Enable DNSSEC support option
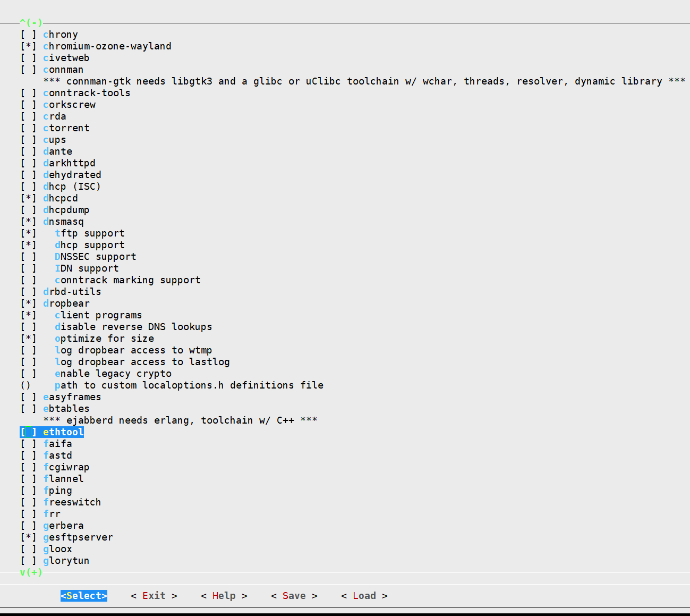 pos(28,257)
